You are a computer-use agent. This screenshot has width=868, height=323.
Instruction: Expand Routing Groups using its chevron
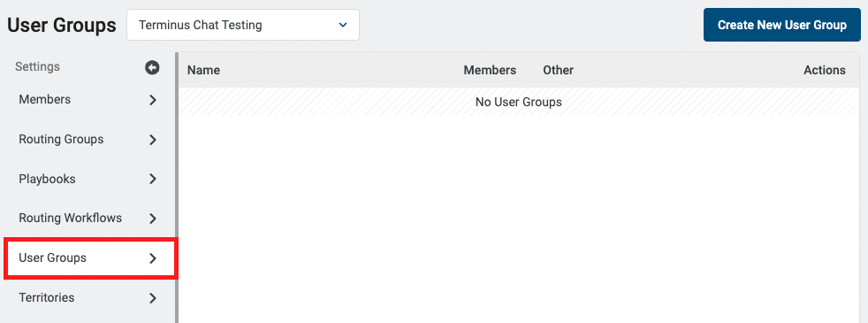pos(153,140)
